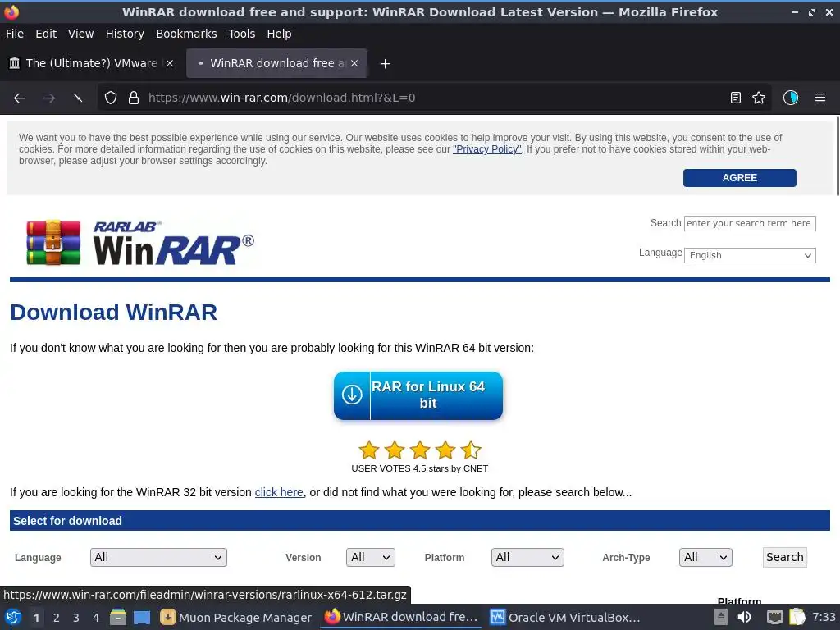The width and height of the screenshot is (840, 630).
Task: Close the VMware tab
Action: [x=170, y=63]
